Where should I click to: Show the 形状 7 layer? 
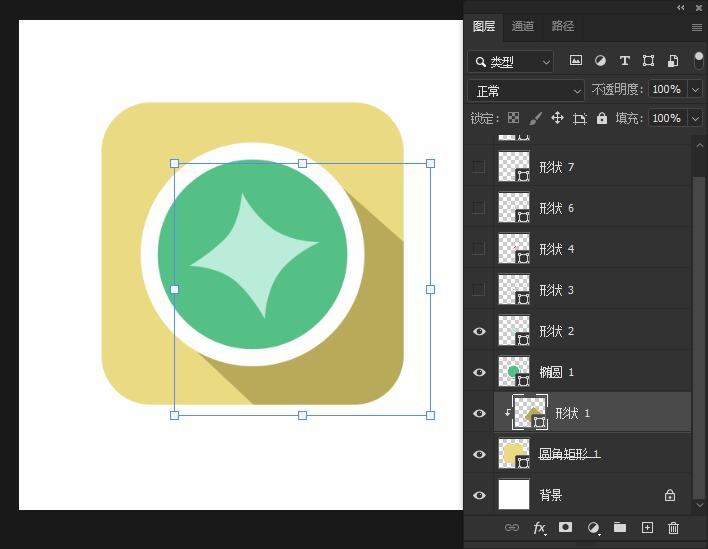(x=479, y=167)
